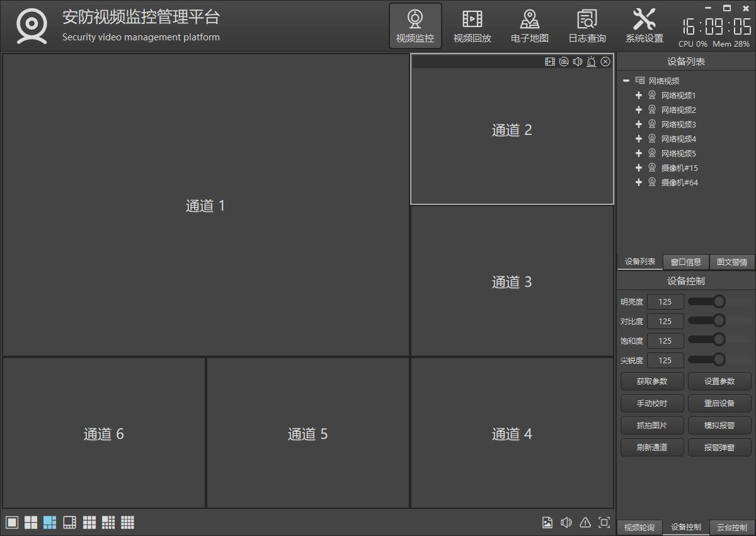
Task: Click the 对比度 slider handle
Action: coord(719,320)
